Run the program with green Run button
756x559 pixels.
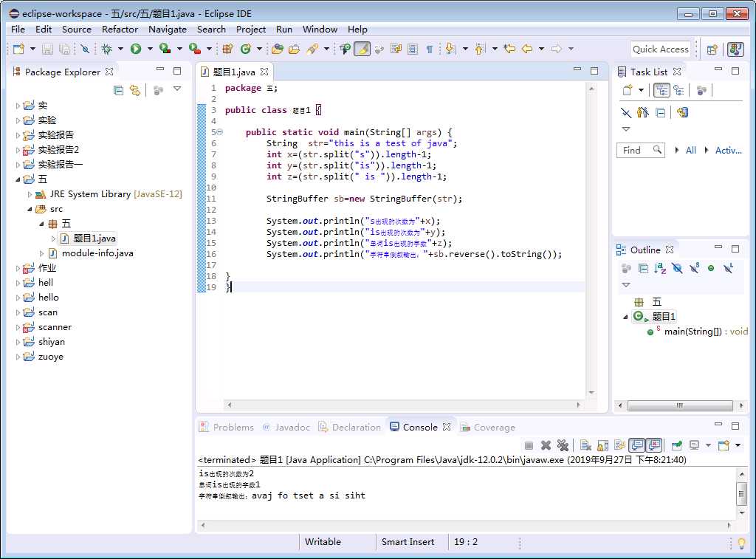click(x=136, y=49)
